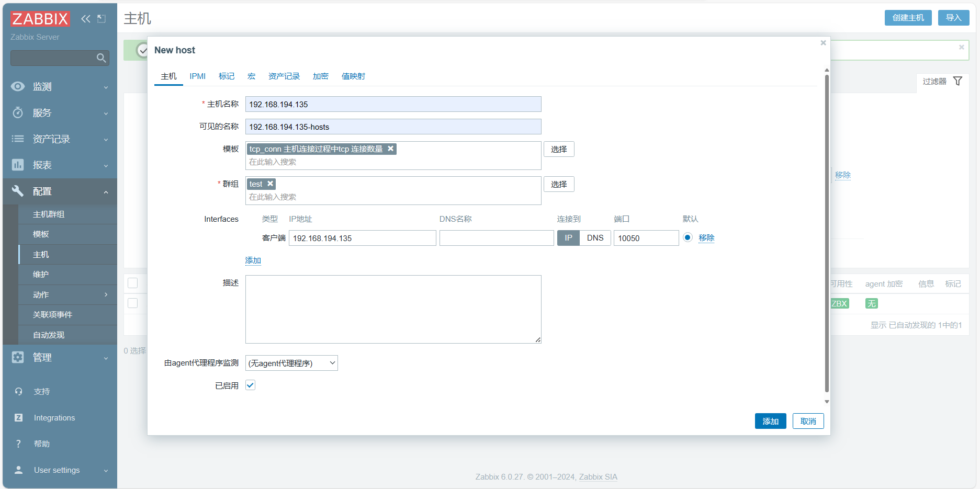The height and width of the screenshot is (489, 980).
Task: Choose IP as the connect-to option
Action: (568, 238)
